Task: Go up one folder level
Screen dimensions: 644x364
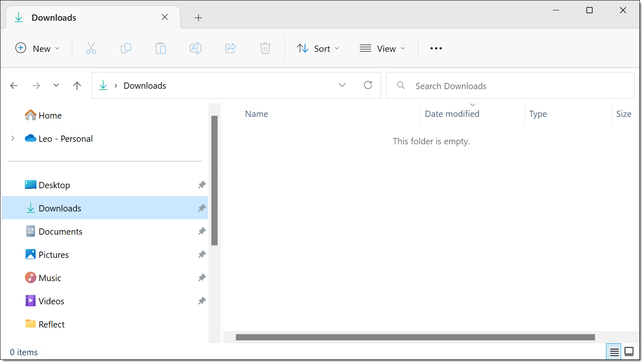Action: click(77, 86)
